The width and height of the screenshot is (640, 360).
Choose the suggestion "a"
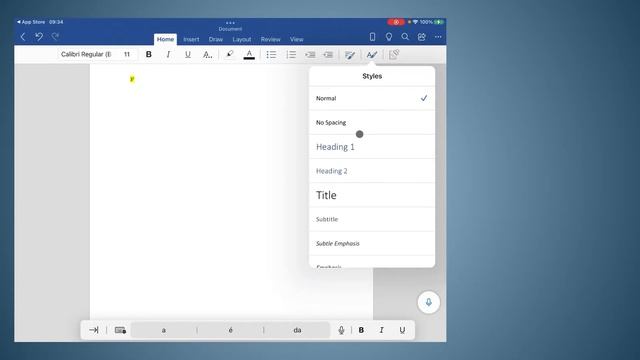[164, 330]
